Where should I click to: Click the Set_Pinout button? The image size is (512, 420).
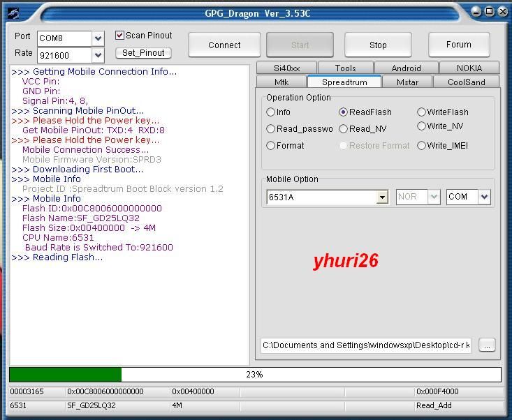pos(143,53)
